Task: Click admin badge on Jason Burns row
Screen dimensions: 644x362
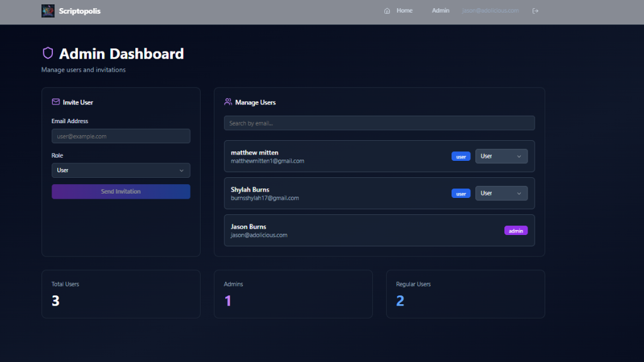Action: [516, 231]
